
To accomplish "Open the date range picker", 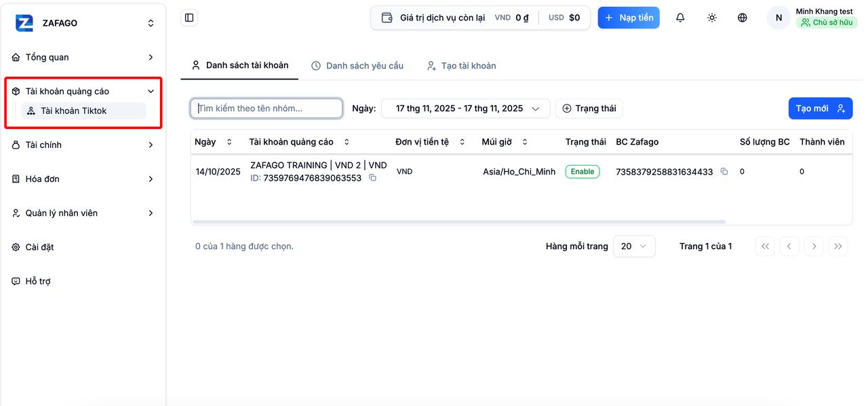I will tap(465, 108).
